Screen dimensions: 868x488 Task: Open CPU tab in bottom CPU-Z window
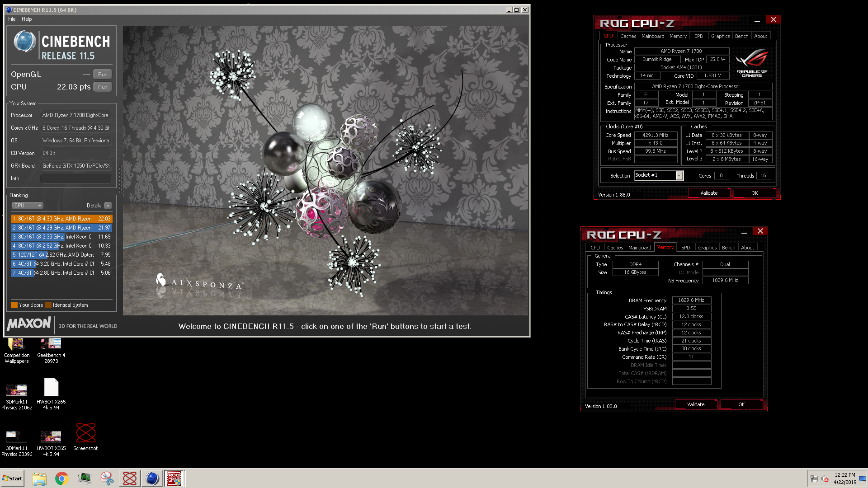point(595,248)
